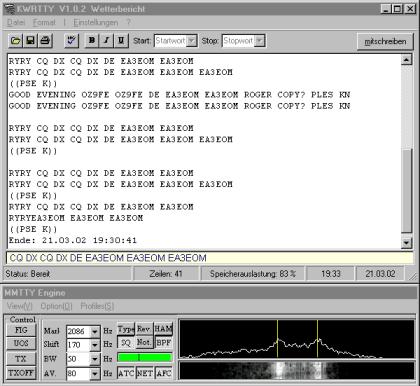Click the mitschreiben button
This screenshot has height=386, width=420.
coord(385,42)
